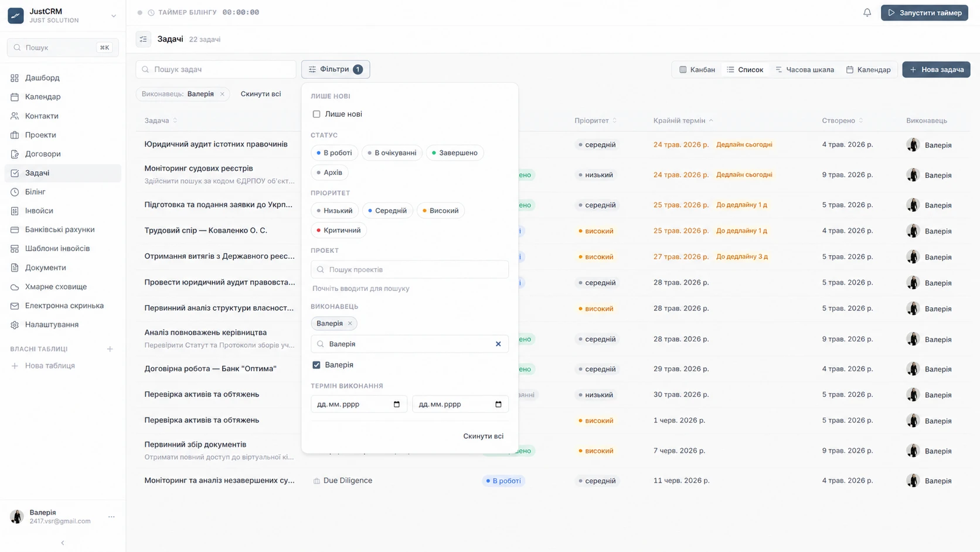980x552 pixels.
Task: Toggle the Архів status filter
Action: pyautogui.click(x=329, y=172)
